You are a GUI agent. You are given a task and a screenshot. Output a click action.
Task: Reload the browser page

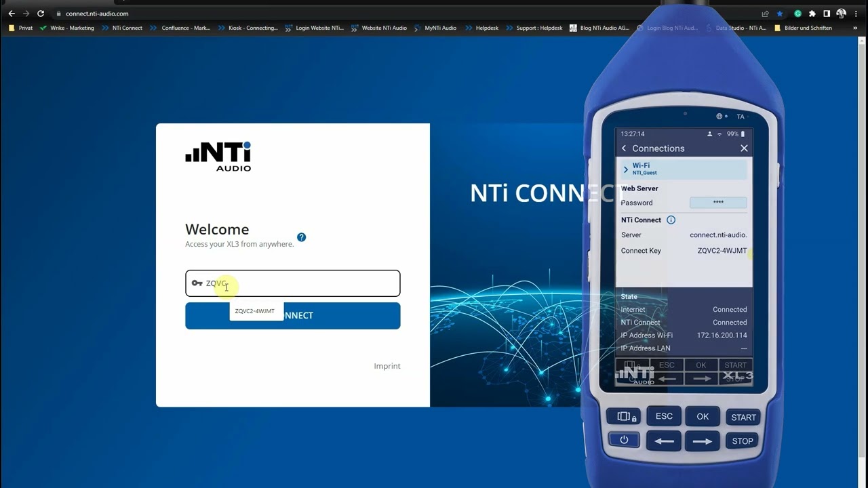tap(41, 14)
